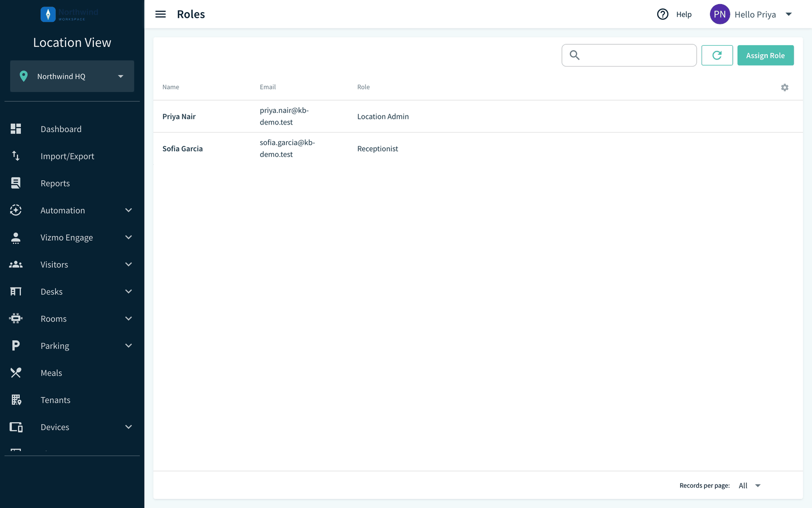Click the Rooms icon
The height and width of the screenshot is (508, 812).
(16, 319)
